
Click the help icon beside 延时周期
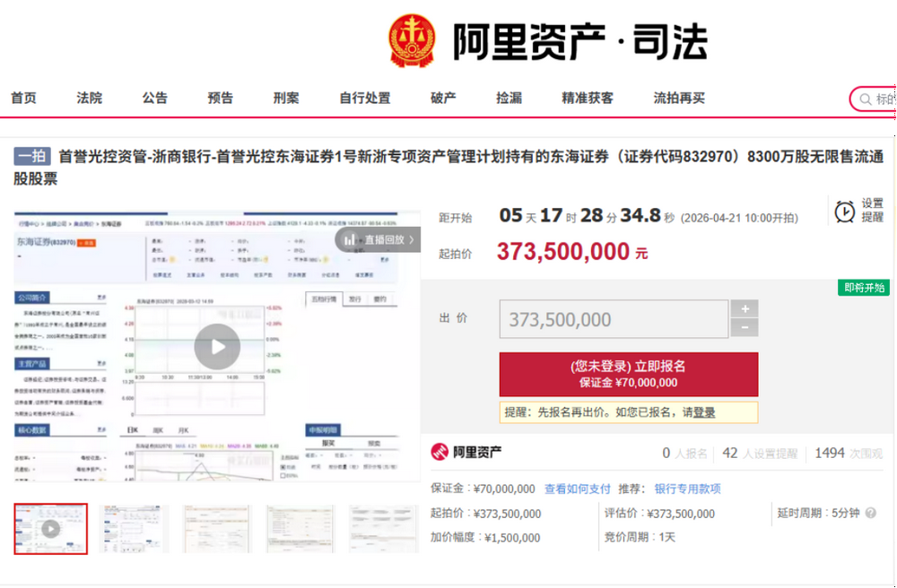(869, 513)
